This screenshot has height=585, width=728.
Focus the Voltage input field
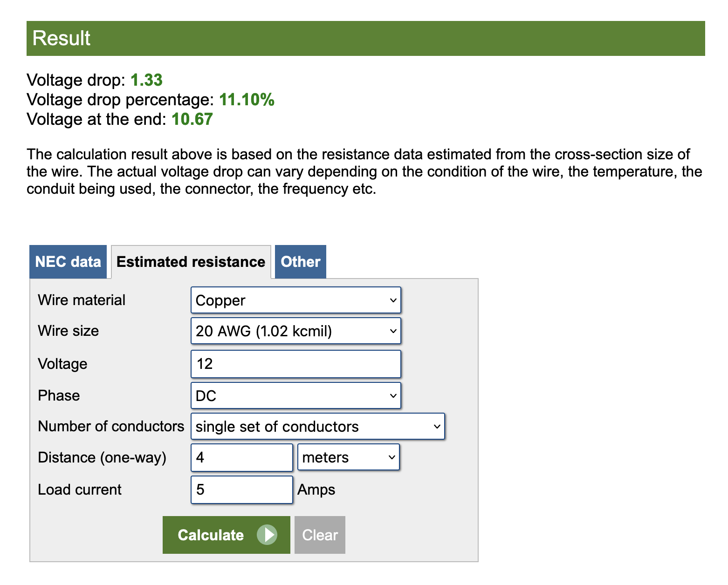click(x=295, y=364)
